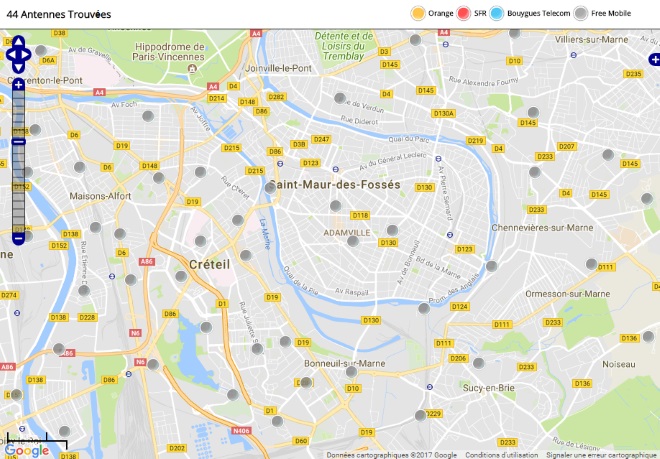660x459 pixels.
Task: Click the Chennevières-sur-Marne map label
Action: tap(543, 227)
